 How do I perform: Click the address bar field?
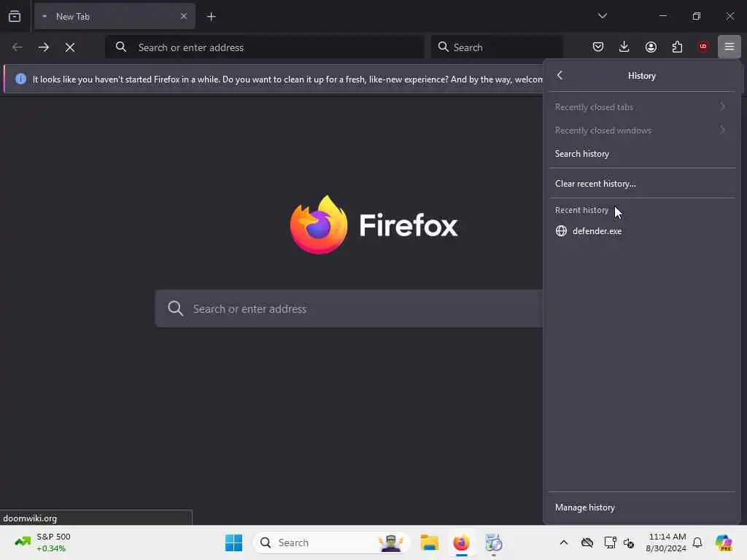point(264,47)
